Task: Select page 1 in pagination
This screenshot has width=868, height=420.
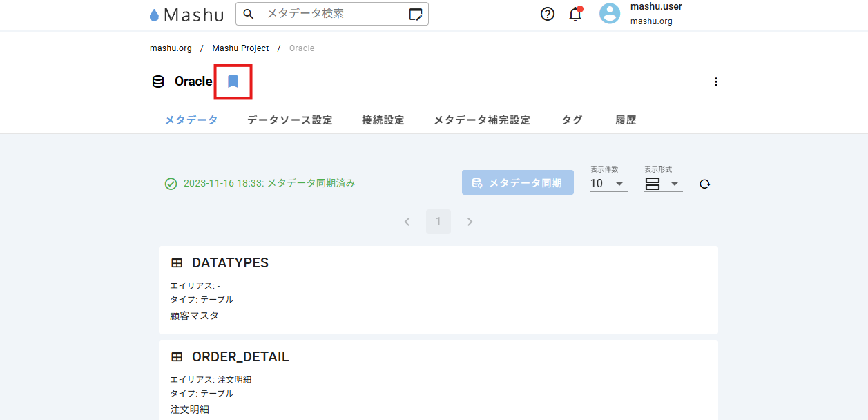Action: pyautogui.click(x=438, y=222)
